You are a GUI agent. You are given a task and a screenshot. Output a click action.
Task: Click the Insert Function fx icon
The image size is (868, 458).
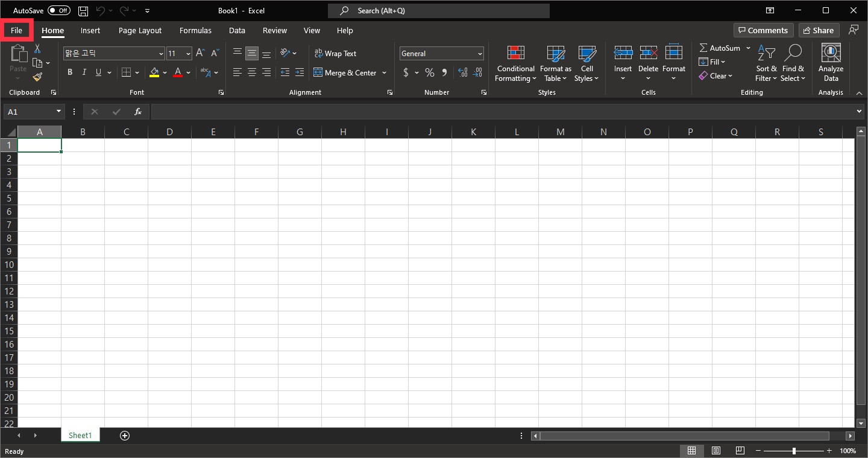(x=138, y=112)
